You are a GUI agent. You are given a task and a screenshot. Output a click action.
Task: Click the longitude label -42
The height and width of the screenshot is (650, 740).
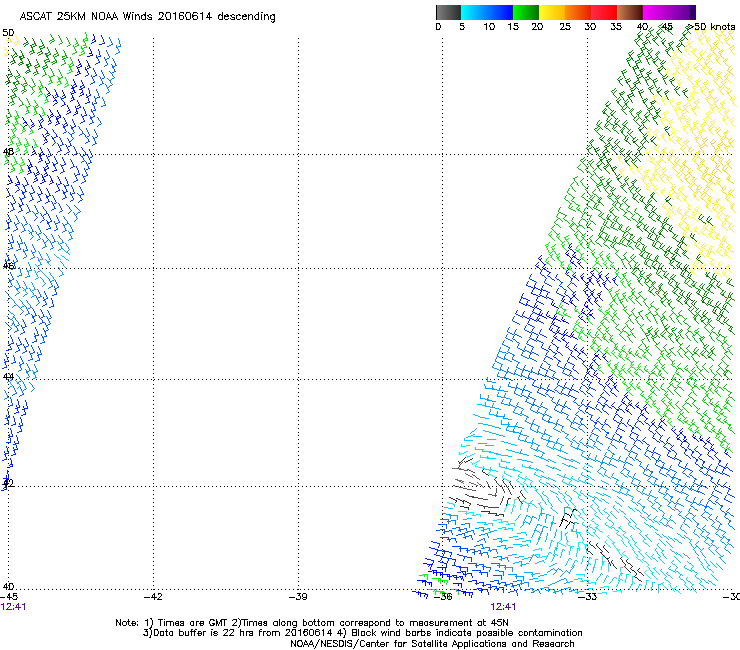point(154,597)
